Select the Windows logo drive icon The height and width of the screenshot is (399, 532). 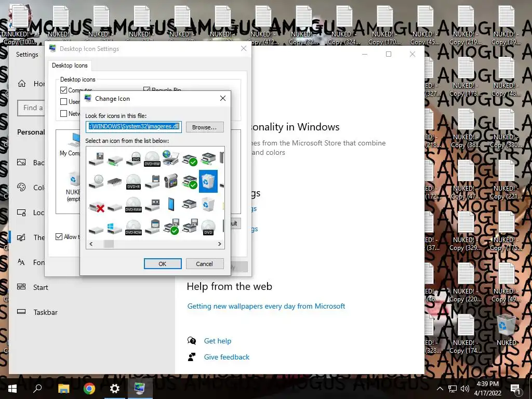(114, 229)
